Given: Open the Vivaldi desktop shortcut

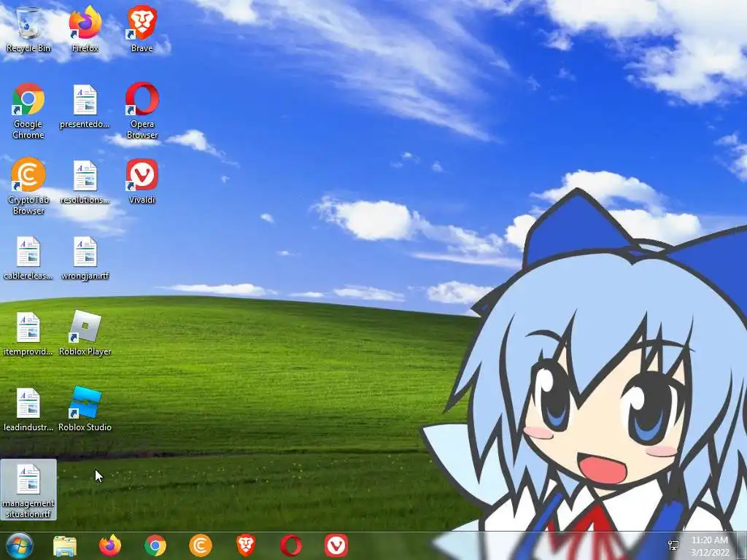Looking at the screenshot, I should click(142, 182).
